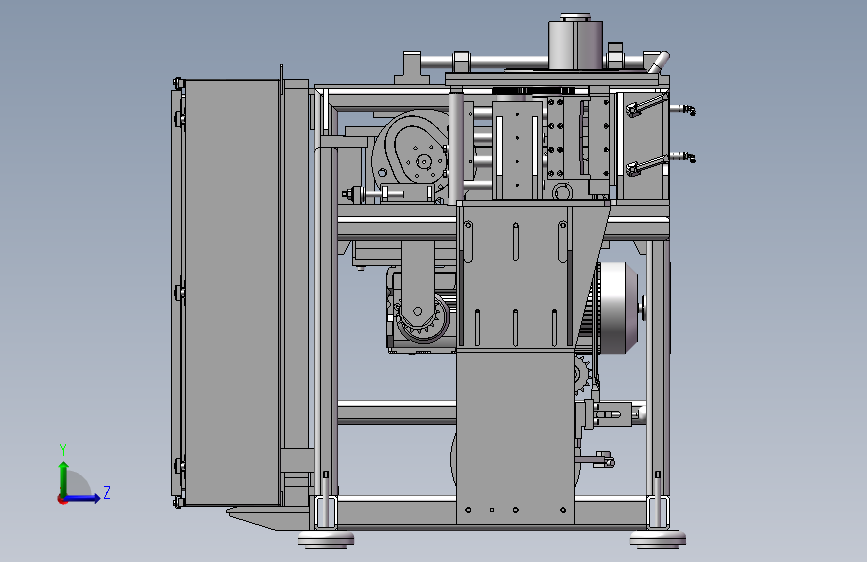Select the cylindrical motor on top of the machine
The image size is (867, 562).
[x=575, y=42]
